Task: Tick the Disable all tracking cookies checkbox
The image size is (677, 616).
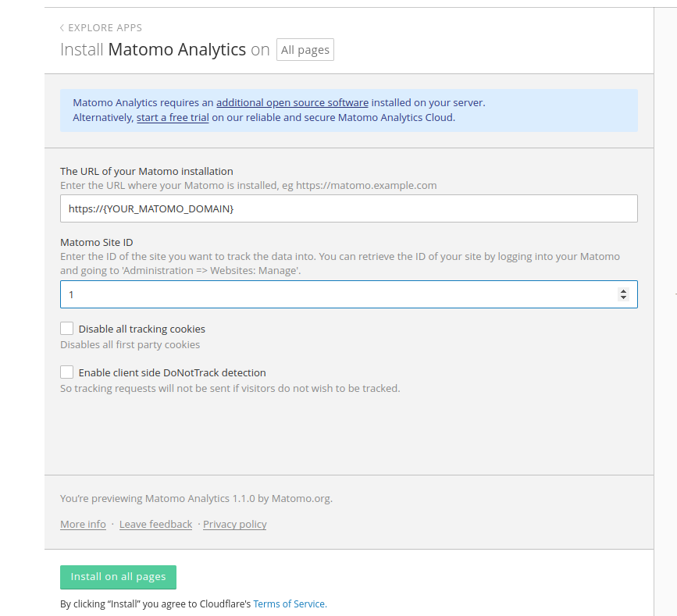Action: pos(67,329)
